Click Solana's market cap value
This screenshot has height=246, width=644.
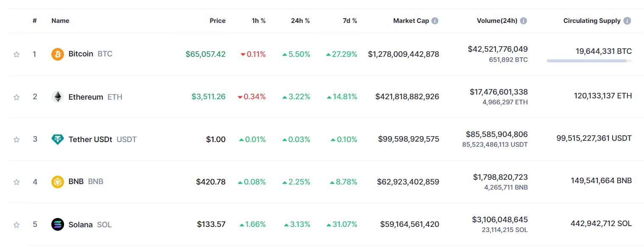(x=409, y=224)
